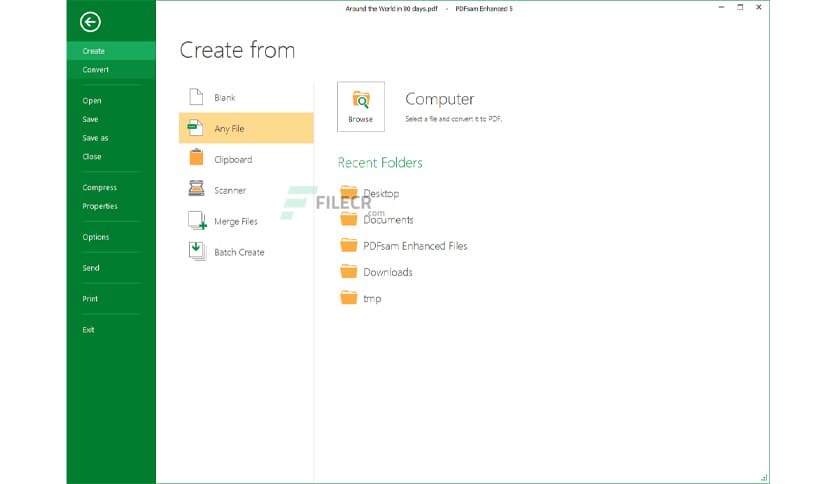Click the orange Clipboard icon
The image size is (836, 484).
[196, 157]
